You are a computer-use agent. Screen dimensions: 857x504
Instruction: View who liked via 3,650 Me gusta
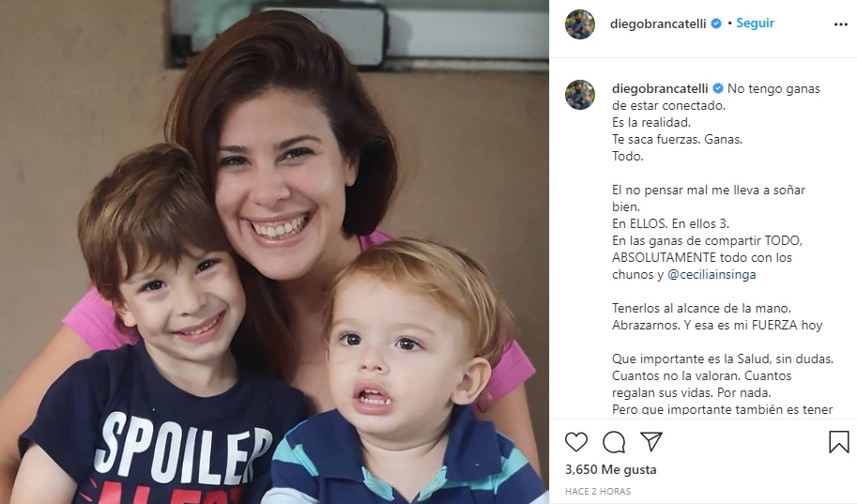tap(610, 469)
